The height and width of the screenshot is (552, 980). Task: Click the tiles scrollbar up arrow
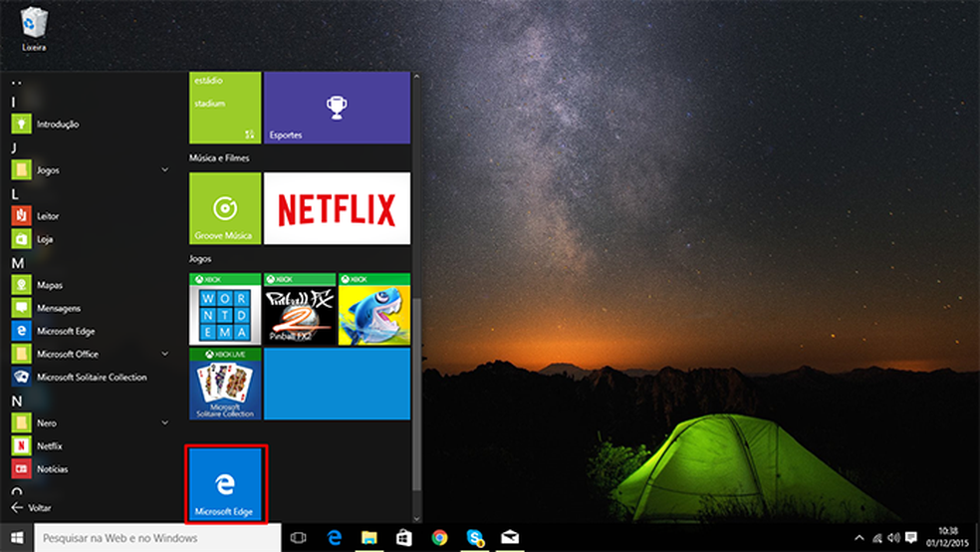pos(416,77)
